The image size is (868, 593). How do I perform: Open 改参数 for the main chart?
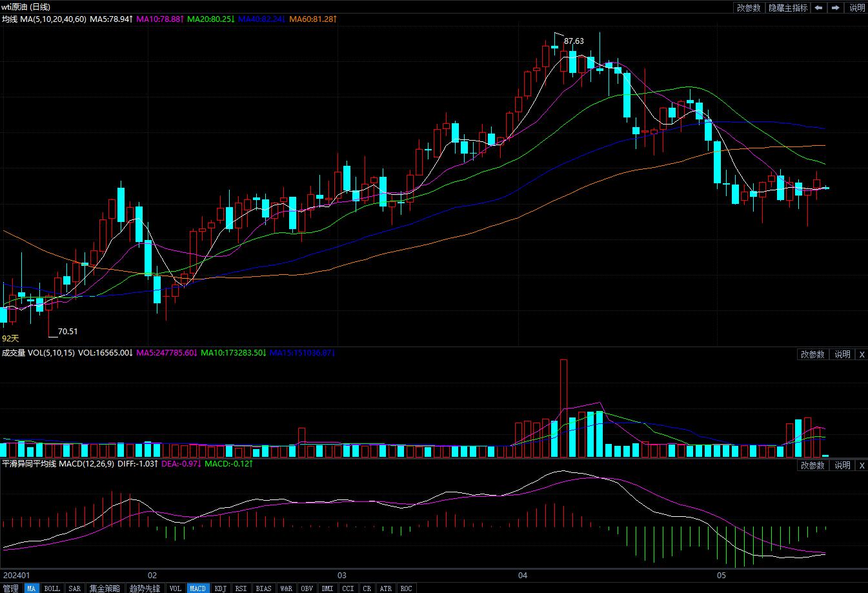(x=749, y=8)
